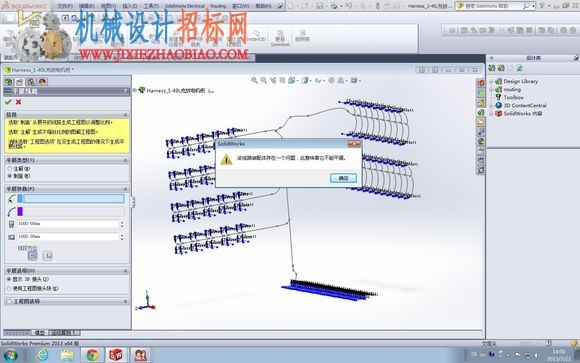
Task: Switch to the 模型 bottom tab
Action: pos(40,333)
